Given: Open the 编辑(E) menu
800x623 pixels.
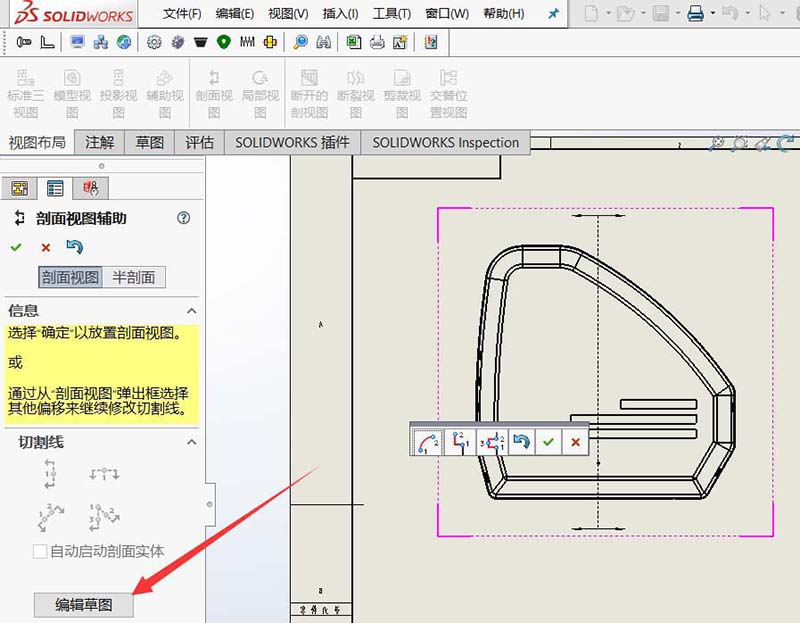Looking at the screenshot, I should (235, 14).
